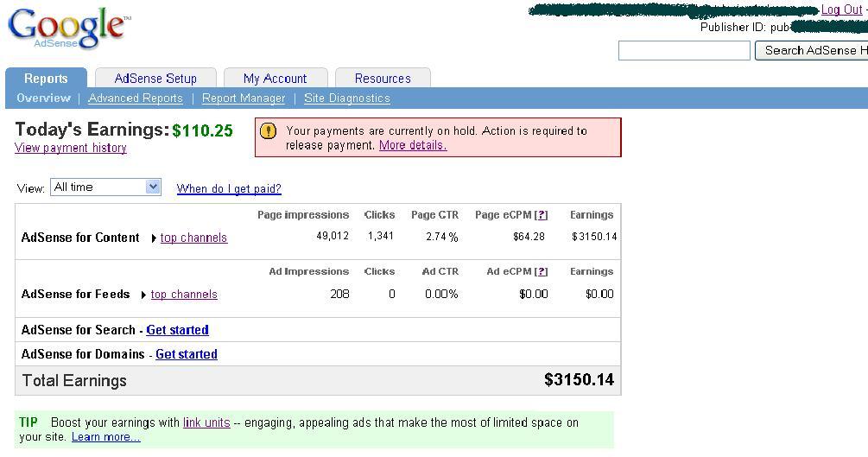Click page impressions value 49,012

click(333, 237)
